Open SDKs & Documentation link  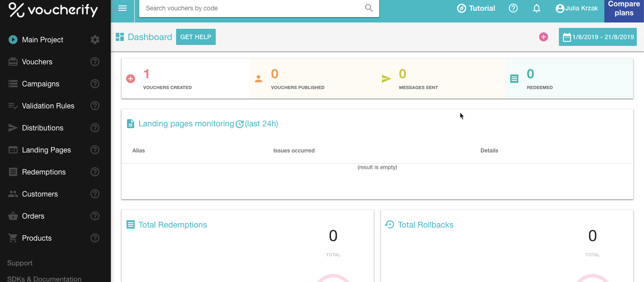[x=44, y=279]
